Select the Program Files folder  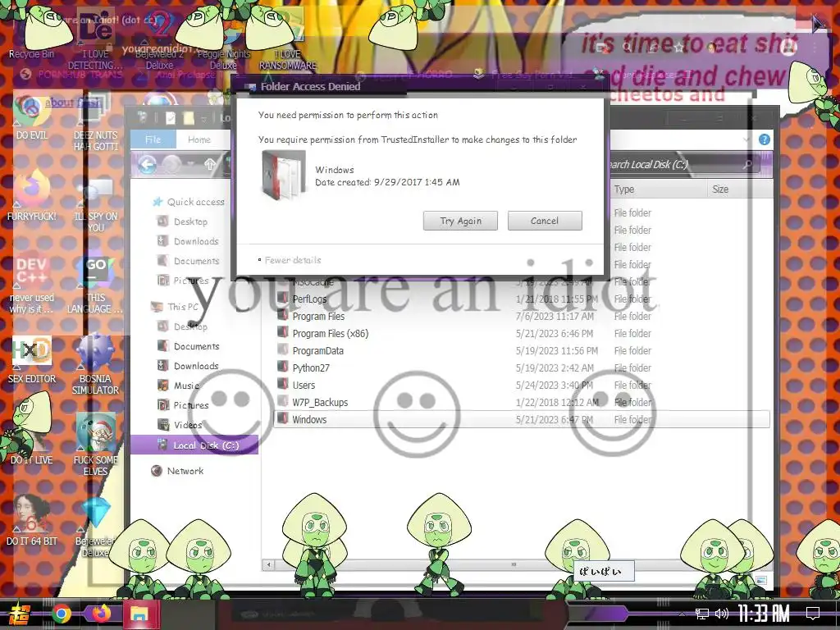[x=523, y=316]
